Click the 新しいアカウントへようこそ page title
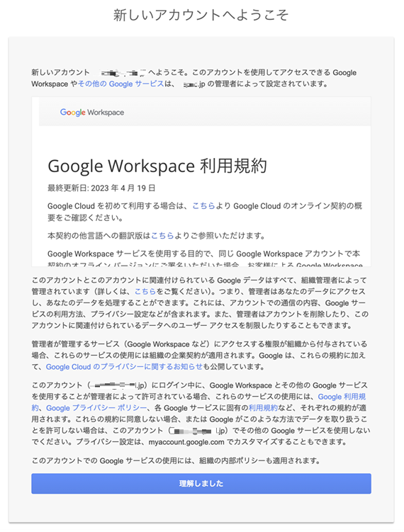 (201, 16)
